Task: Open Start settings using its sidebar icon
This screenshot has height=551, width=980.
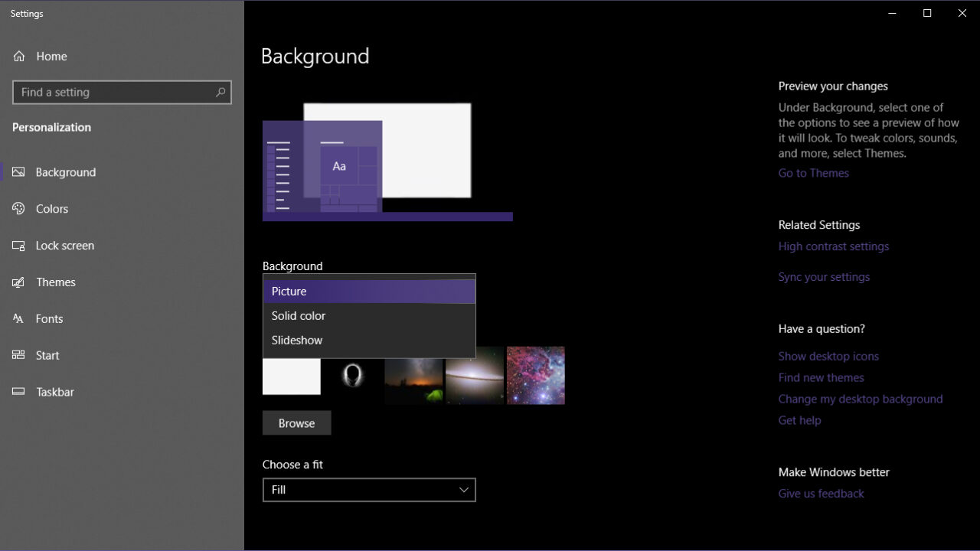Action: pos(18,355)
